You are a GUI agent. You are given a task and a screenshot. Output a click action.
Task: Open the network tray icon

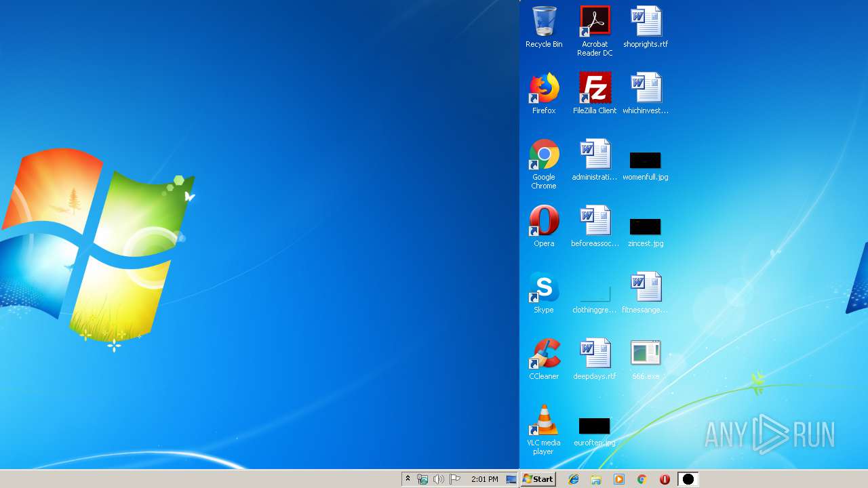tap(422, 479)
